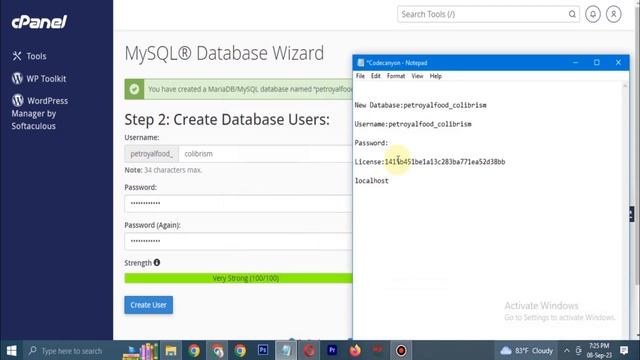Click the 'MySQL® Database Wizard' heading

click(x=224, y=53)
